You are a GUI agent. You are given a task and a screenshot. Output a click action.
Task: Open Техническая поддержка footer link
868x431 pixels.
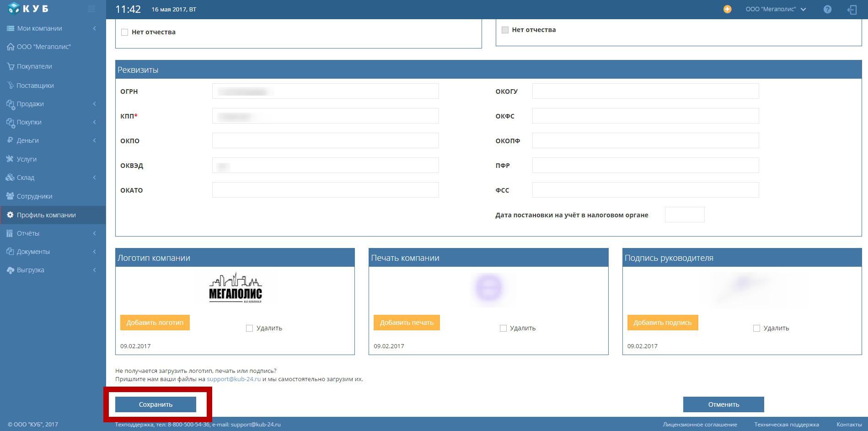787,425
